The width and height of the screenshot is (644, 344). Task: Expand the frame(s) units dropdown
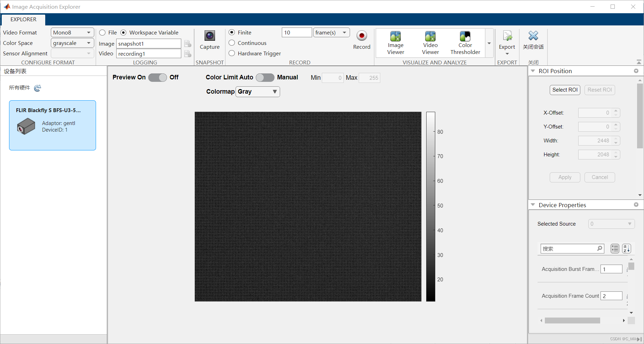[x=344, y=32]
